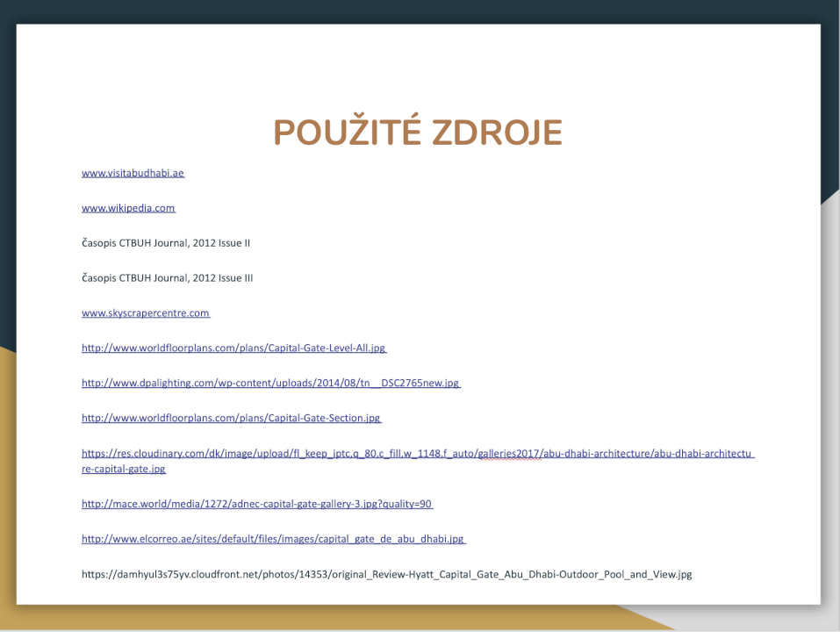Open the www.skyscrapercentre.com link
This screenshot has width=840, height=632.
(x=146, y=312)
